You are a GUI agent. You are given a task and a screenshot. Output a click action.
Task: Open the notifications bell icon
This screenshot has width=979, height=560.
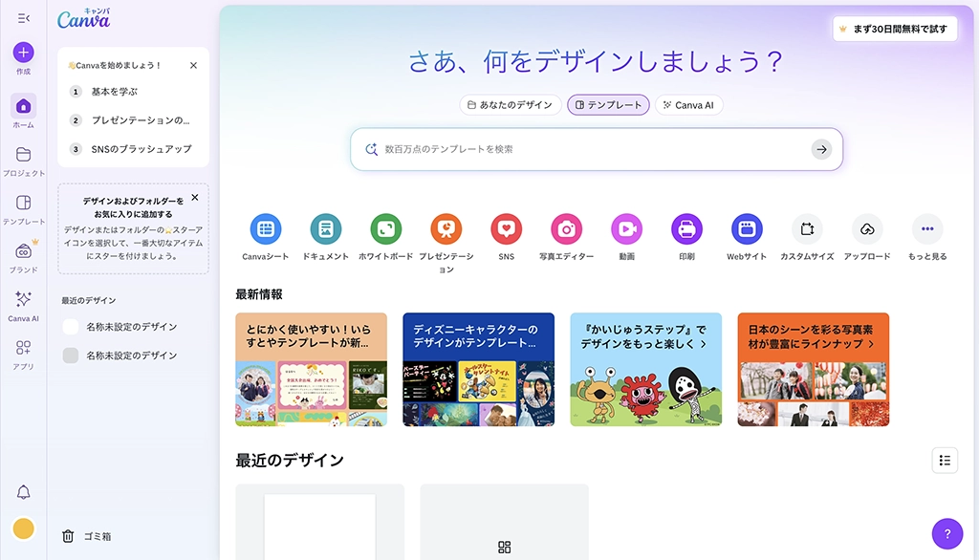click(x=23, y=492)
